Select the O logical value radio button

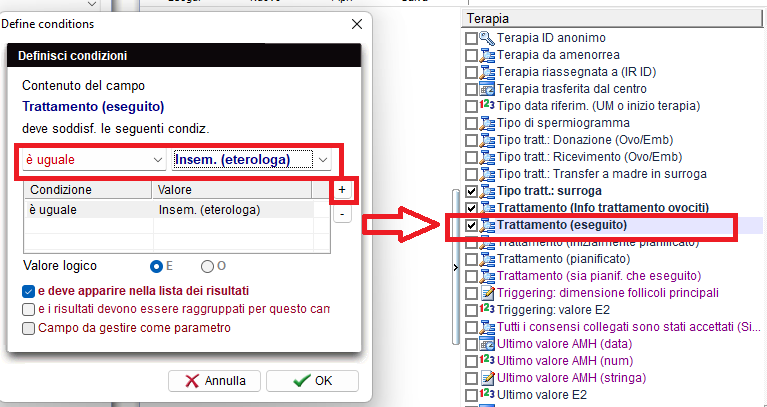coord(207,266)
